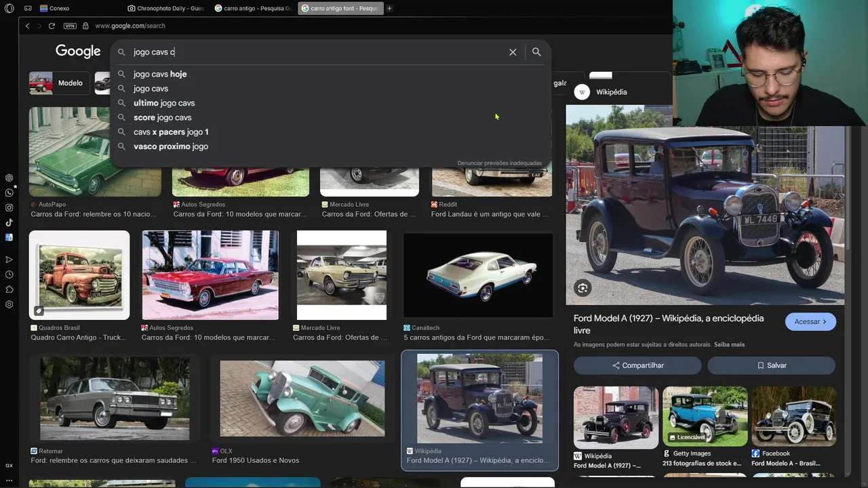
Task: Open the translate icon in sidebar
Action: (x=9, y=237)
